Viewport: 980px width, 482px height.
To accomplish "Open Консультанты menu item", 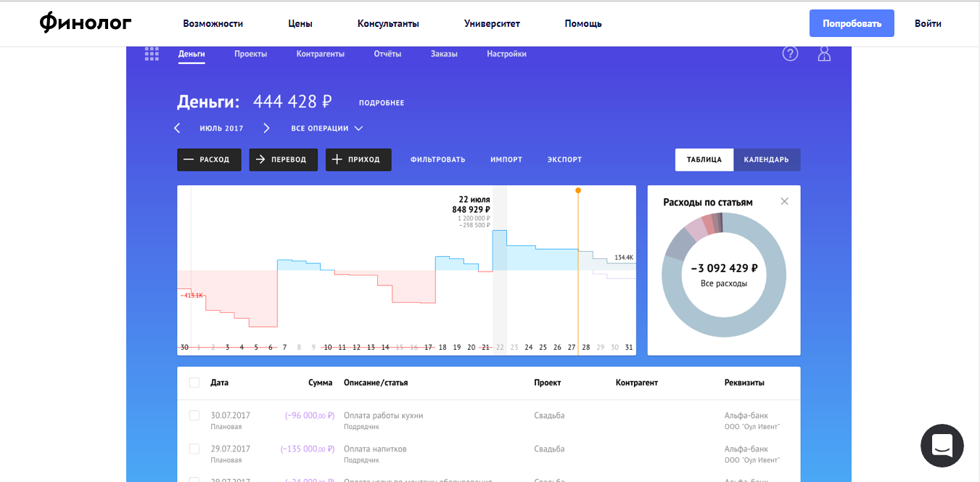I will coord(388,23).
